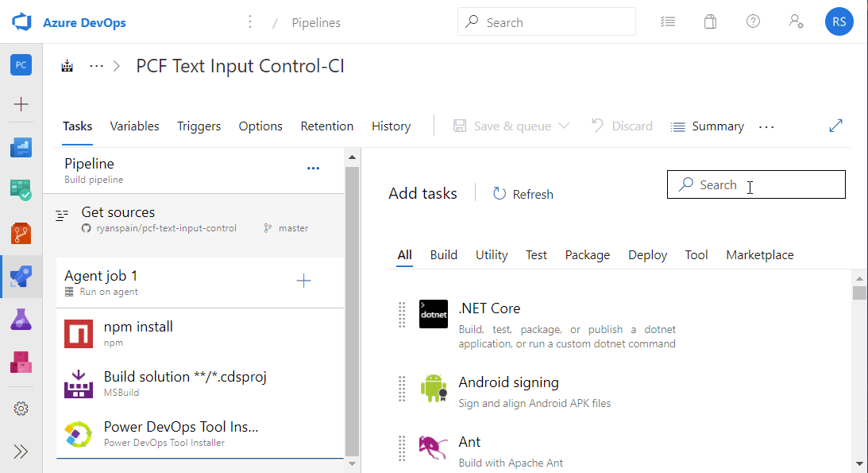This screenshot has height=473, width=868.
Task: Filter tasks by Build category
Action: tap(443, 254)
